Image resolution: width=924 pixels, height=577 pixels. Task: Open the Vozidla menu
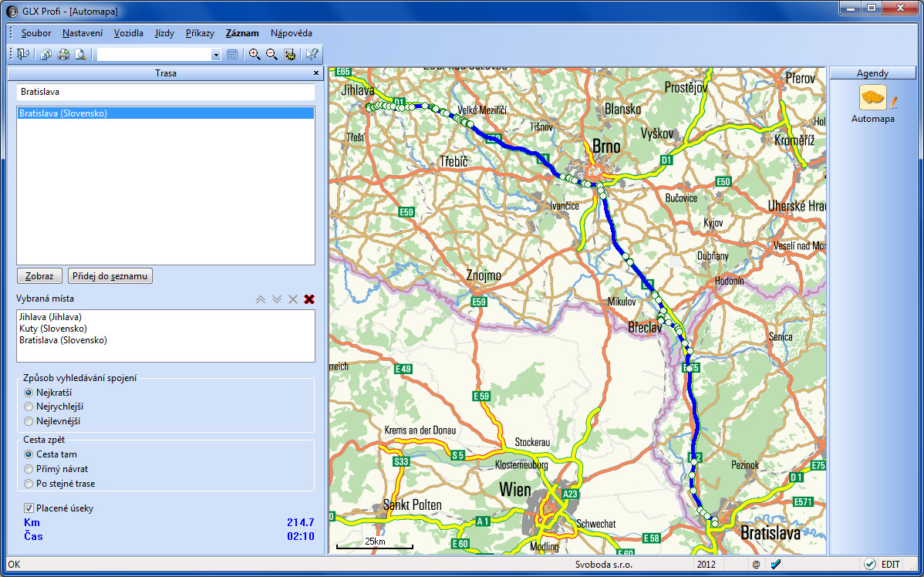[x=129, y=33]
